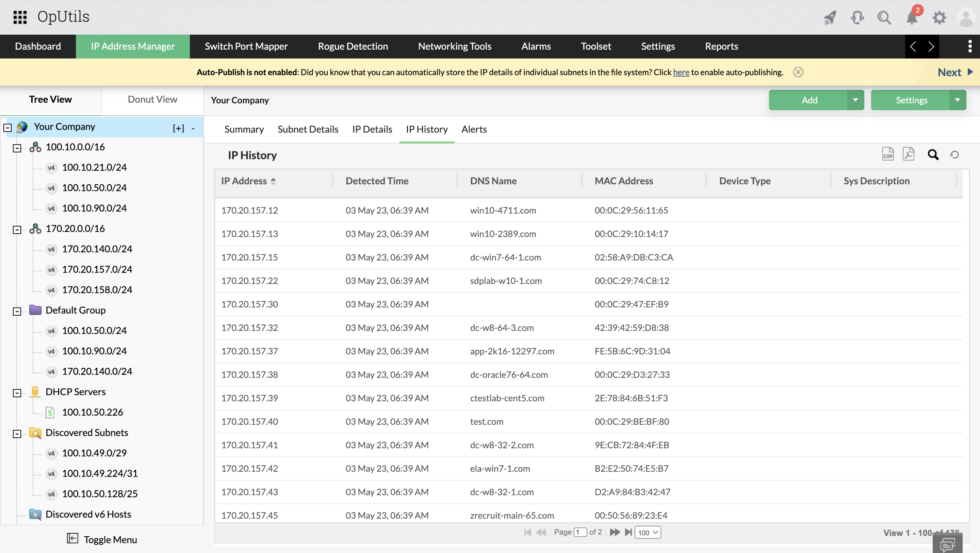980x553 pixels.
Task: Open the Subnet Details tab
Action: click(308, 129)
